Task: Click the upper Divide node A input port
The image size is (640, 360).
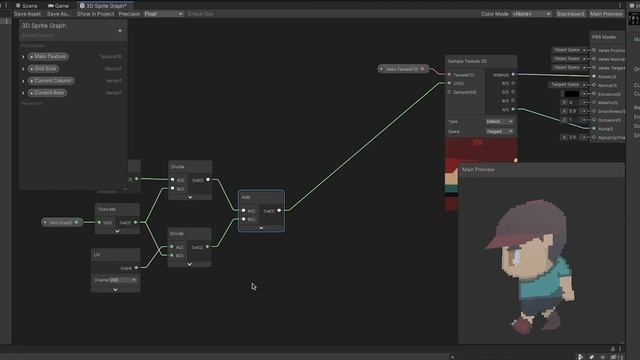Action: click(173, 180)
